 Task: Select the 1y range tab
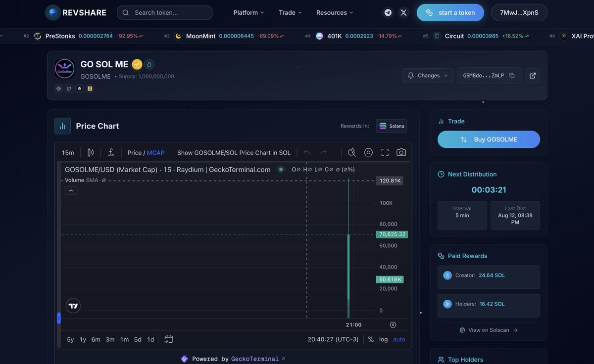pyautogui.click(x=83, y=339)
